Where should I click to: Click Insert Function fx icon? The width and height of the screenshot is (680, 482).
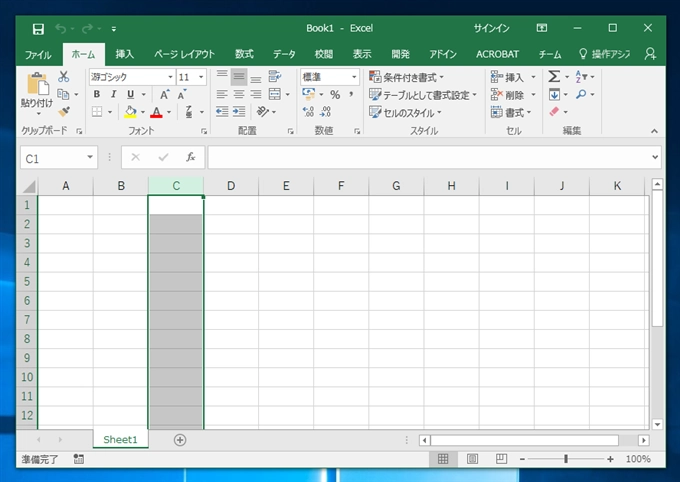coord(190,157)
